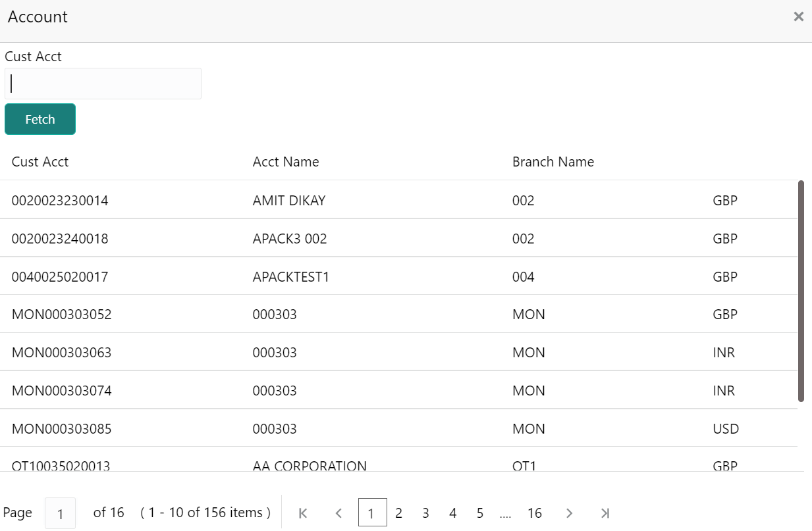
Task: Go to first page icon
Action: (x=303, y=513)
